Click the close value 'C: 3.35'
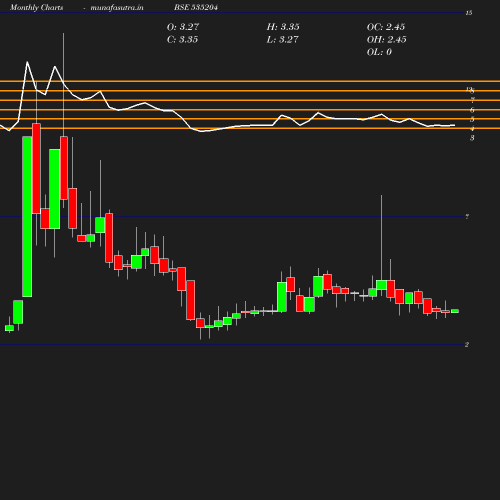 point(182,40)
